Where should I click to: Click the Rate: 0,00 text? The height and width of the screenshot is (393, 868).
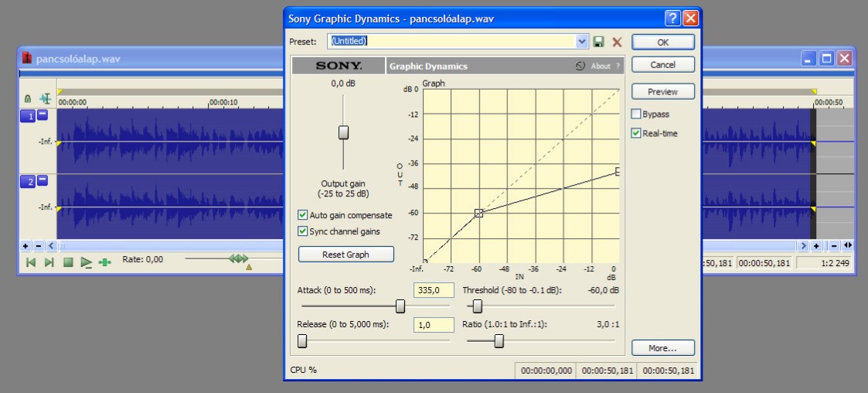click(143, 259)
